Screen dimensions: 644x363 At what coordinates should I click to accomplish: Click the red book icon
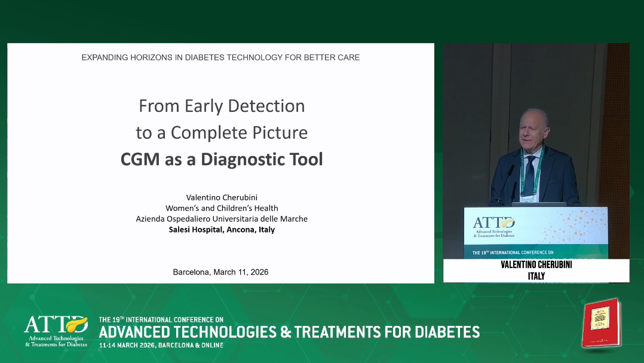601,324
